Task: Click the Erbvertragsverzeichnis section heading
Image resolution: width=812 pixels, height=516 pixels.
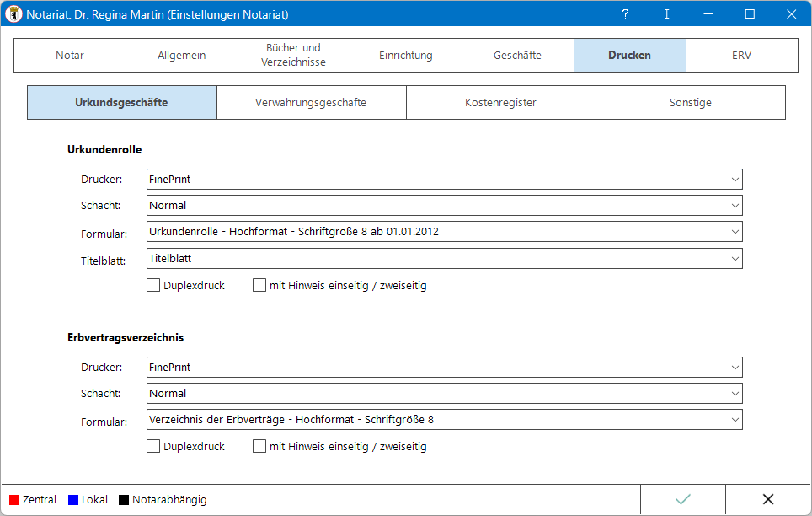Action: coord(126,337)
